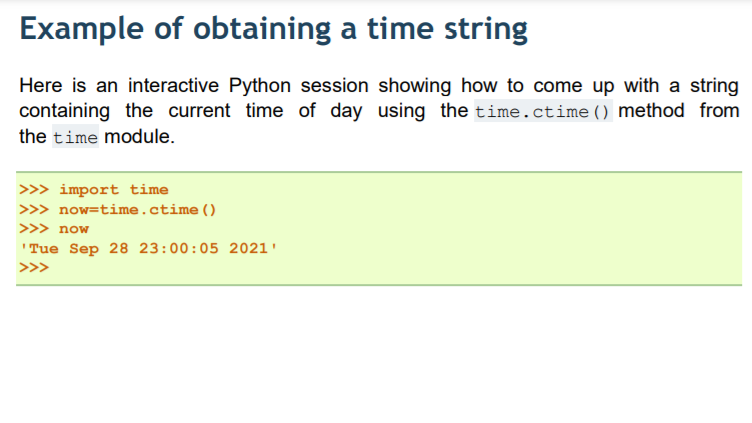
Task: Click the word 'session' in the paragraph
Action: [334, 86]
